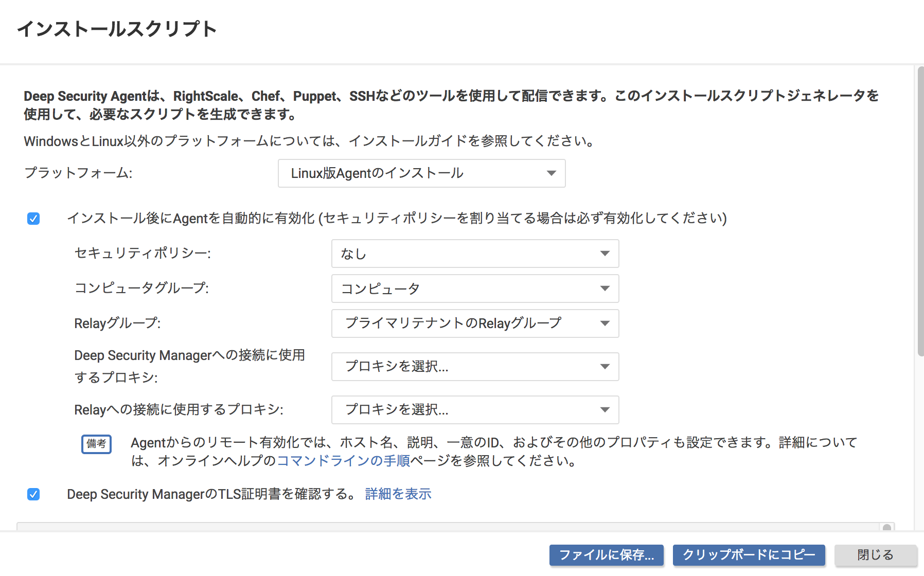Open the プラットフォーム dropdown showing Linux版Agentのインストール
The width and height of the screenshot is (924, 576).
pyautogui.click(x=422, y=173)
